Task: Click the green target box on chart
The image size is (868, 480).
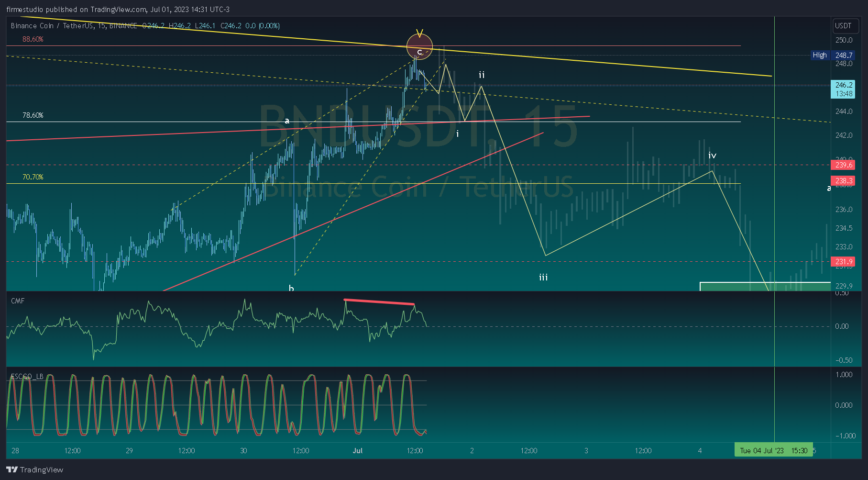Action: click(x=765, y=287)
